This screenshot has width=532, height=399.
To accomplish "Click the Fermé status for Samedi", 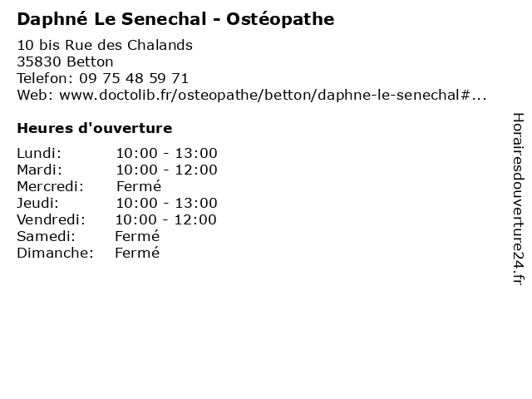I will (137, 236).
